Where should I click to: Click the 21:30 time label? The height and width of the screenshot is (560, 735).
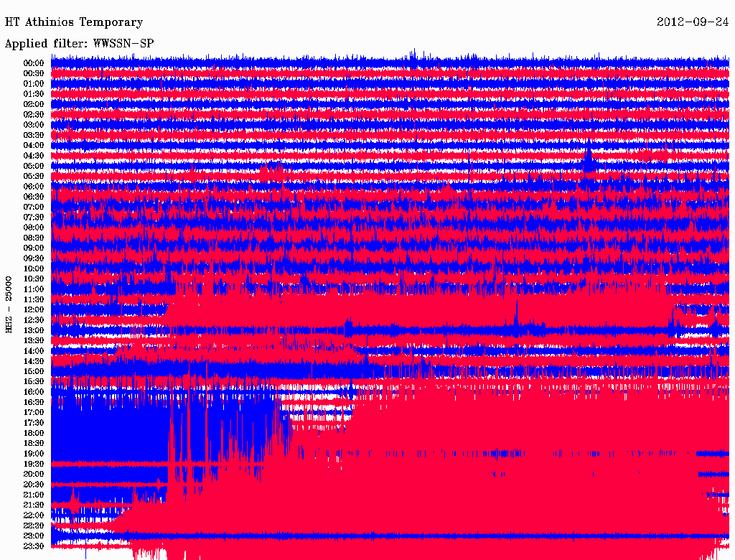[x=34, y=505]
